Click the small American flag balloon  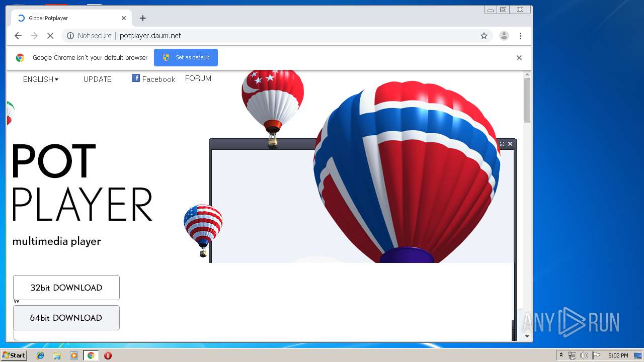point(203,231)
